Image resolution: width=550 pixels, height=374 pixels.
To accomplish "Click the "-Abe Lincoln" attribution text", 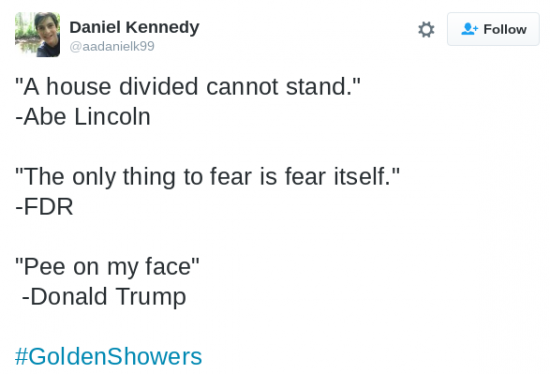I will pos(83,116).
